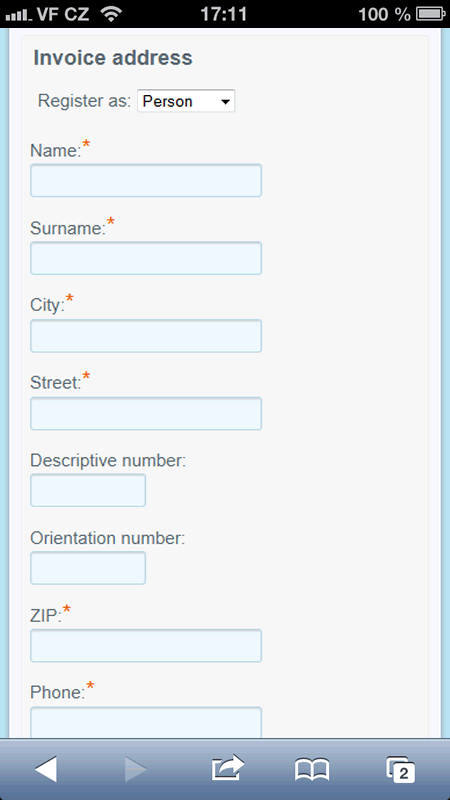
Task: Tap the Descriptive number field
Action: click(x=88, y=490)
